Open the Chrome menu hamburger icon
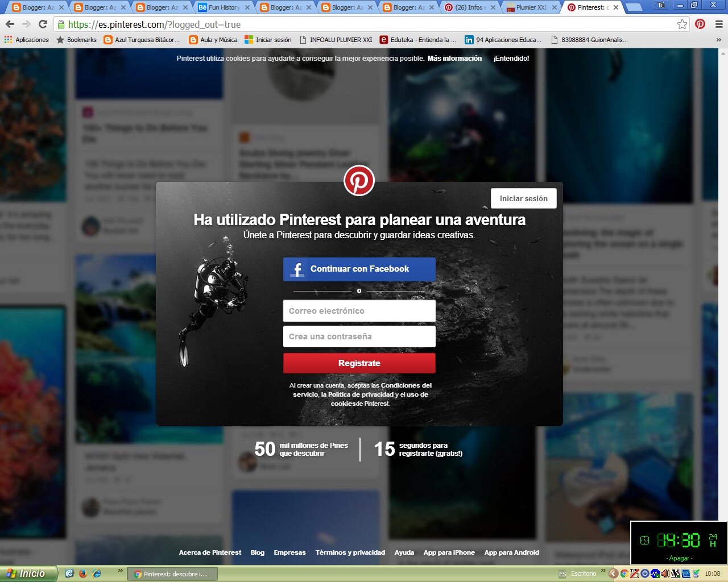The height and width of the screenshot is (582, 728). click(719, 24)
